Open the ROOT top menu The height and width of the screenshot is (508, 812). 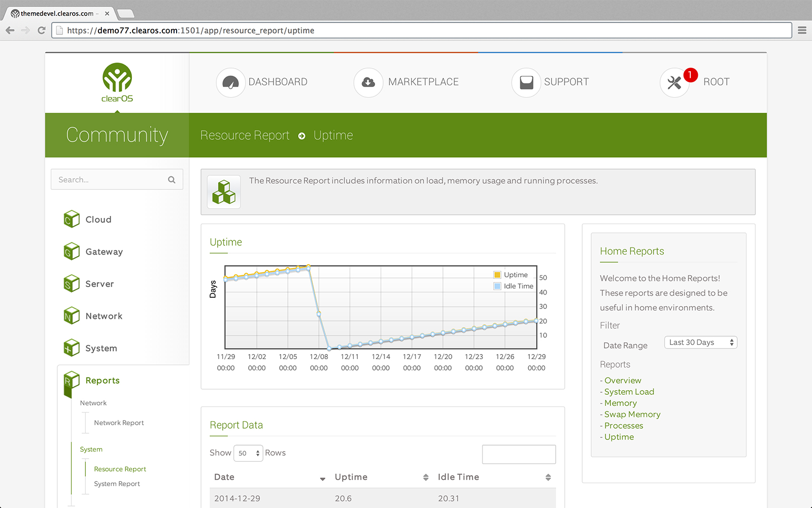tap(716, 82)
